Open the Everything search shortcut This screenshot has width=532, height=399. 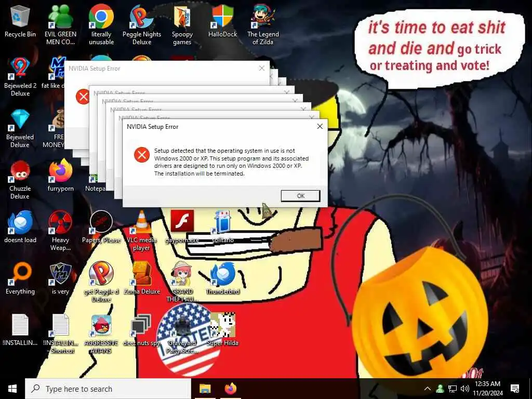[20, 279]
